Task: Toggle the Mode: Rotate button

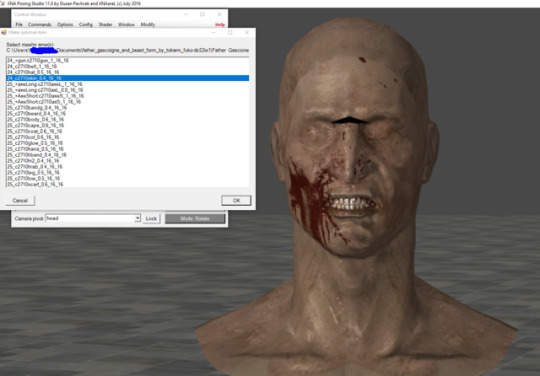Action: (x=195, y=219)
